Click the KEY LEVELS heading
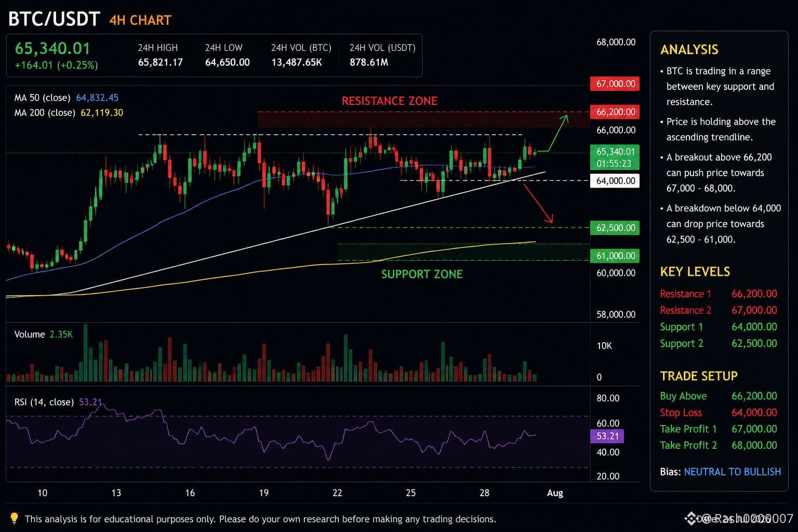This screenshot has width=798, height=532. 695,272
